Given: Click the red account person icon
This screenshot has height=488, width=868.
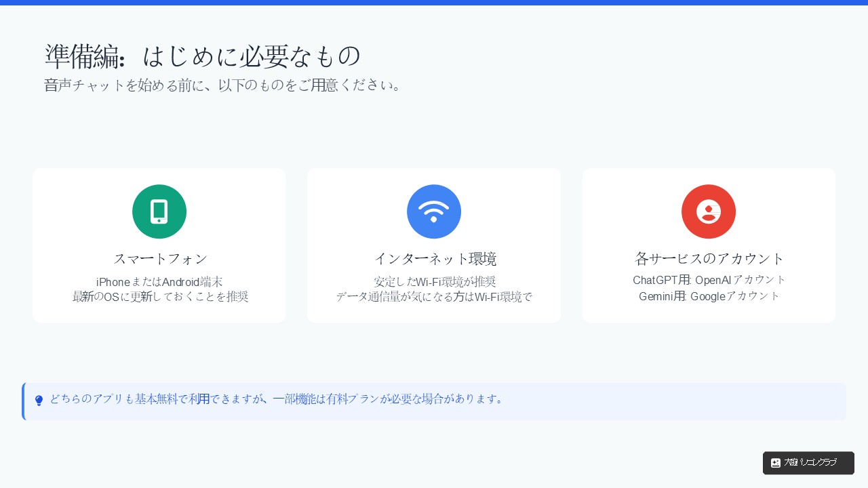Looking at the screenshot, I should point(709,211).
